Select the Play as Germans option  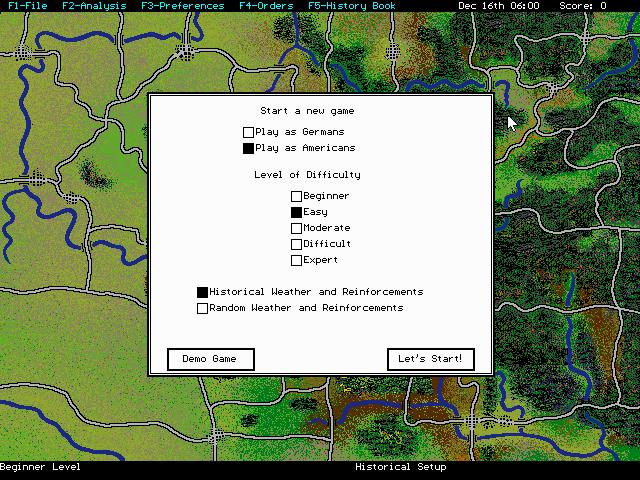coord(249,132)
